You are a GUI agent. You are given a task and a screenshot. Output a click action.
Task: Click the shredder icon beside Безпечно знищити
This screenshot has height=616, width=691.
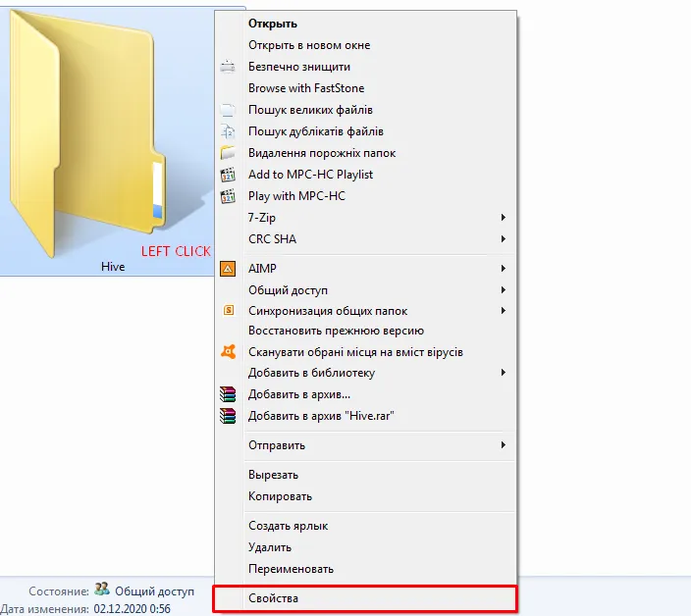click(x=228, y=67)
